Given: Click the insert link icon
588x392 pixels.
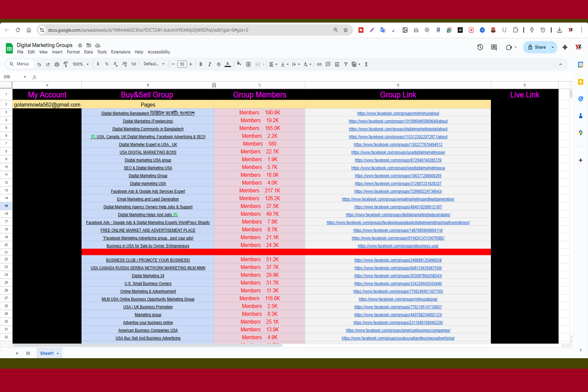Looking at the screenshot, I should 319,64.
